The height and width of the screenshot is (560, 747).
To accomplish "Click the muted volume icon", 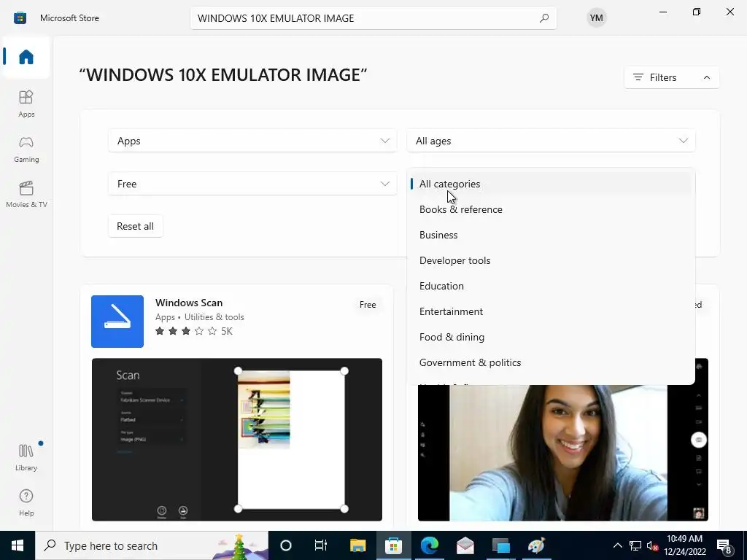I will coord(651,545).
